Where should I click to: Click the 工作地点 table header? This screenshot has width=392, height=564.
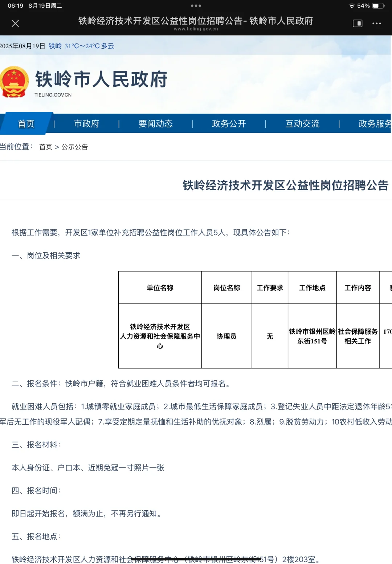tap(313, 288)
